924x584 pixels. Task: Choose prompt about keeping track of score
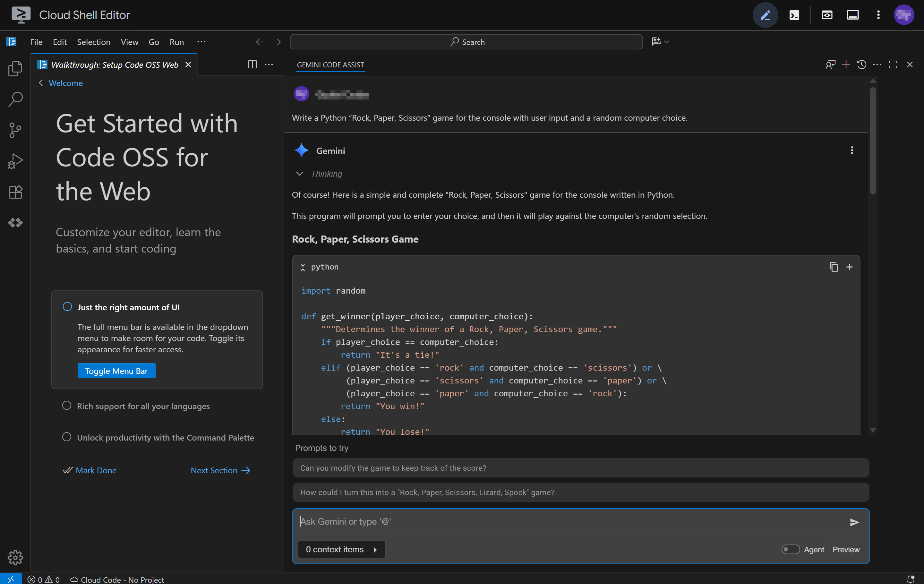[581, 468]
